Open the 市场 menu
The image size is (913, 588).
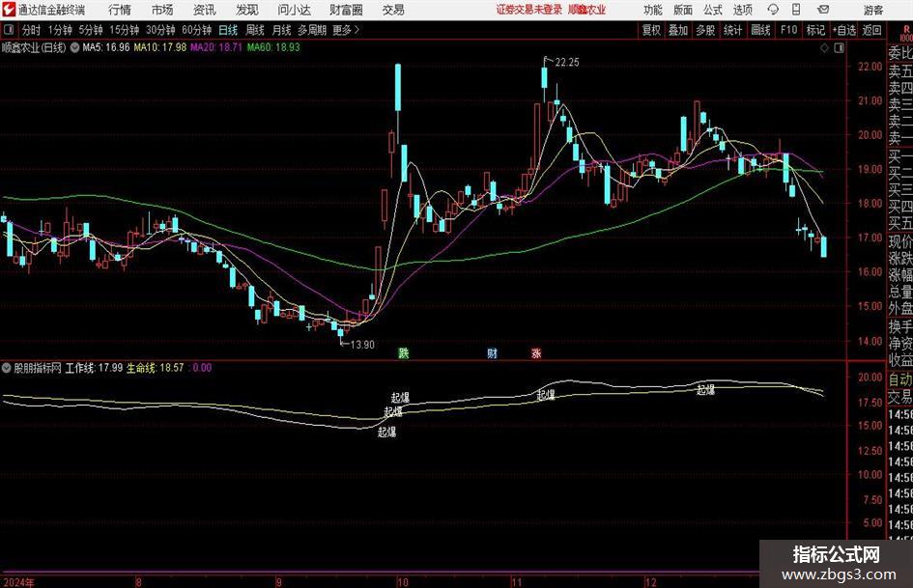(162, 10)
